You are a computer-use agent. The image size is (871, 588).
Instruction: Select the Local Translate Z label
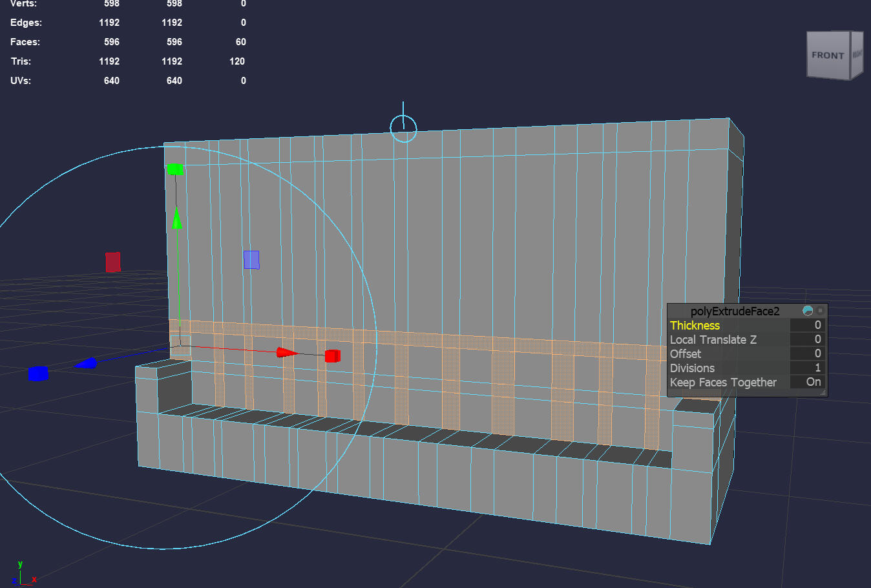tap(713, 340)
